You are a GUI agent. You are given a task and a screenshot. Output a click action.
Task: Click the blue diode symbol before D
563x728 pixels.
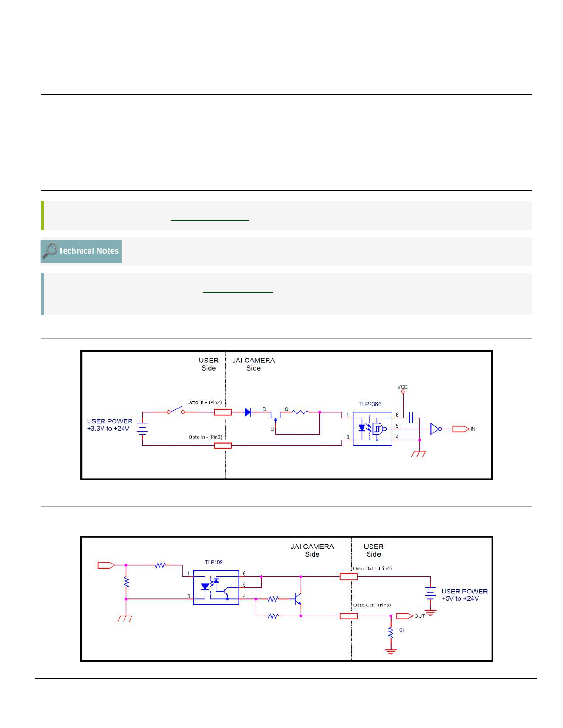[x=248, y=412]
